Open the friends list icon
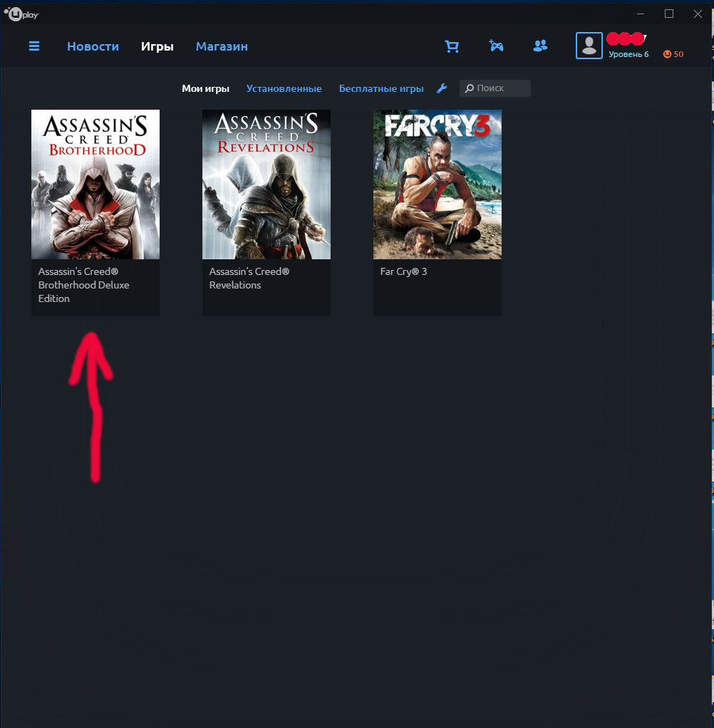Viewport: 714px width, 728px height. pos(540,46)
